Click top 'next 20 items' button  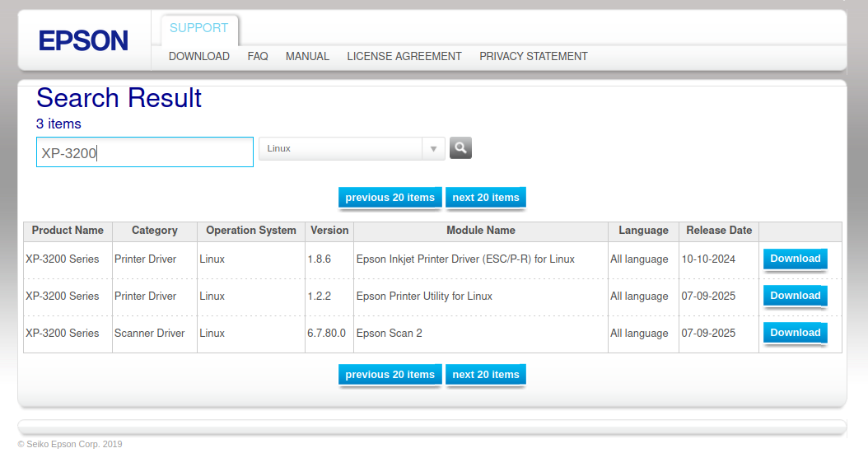point(486,198)
